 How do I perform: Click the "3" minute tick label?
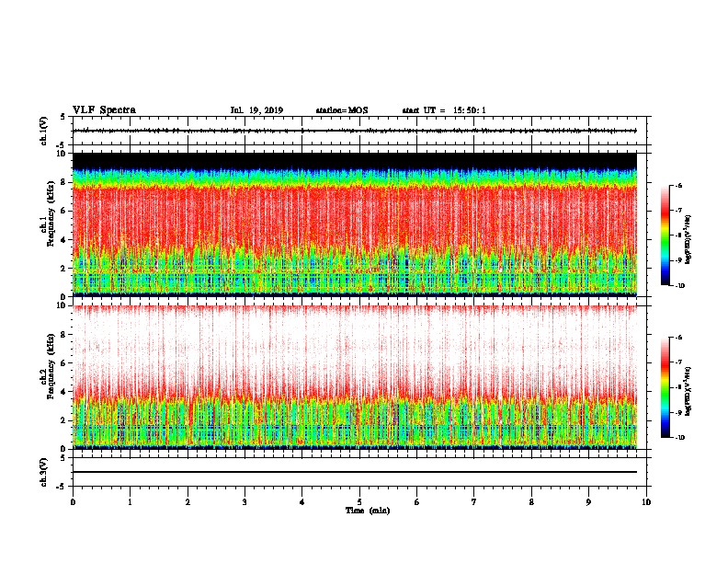[245, 502]
